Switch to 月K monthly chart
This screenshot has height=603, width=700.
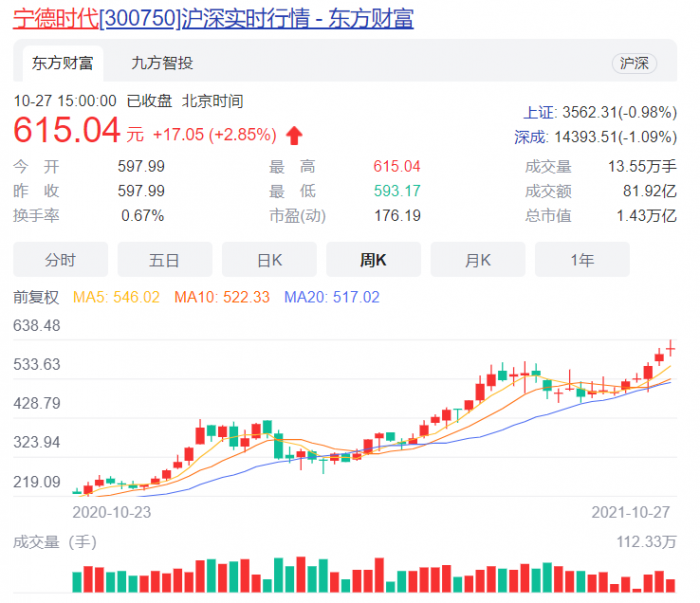coord(478,260)
